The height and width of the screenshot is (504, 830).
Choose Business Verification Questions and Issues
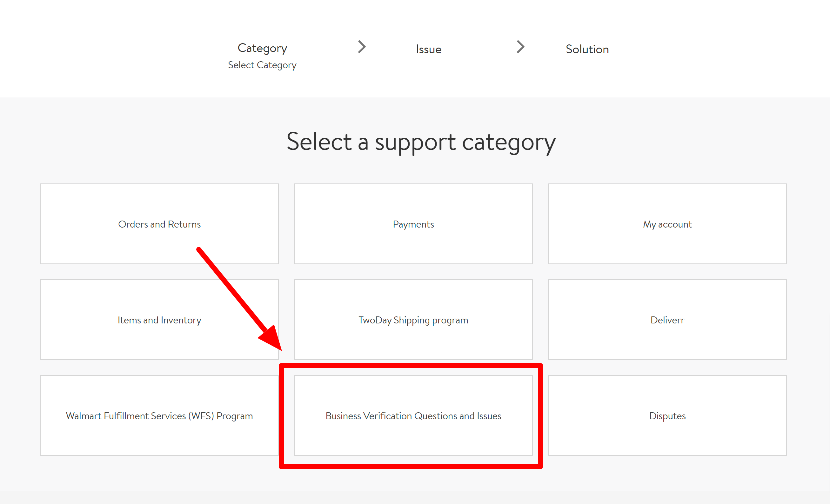[413, 415]
